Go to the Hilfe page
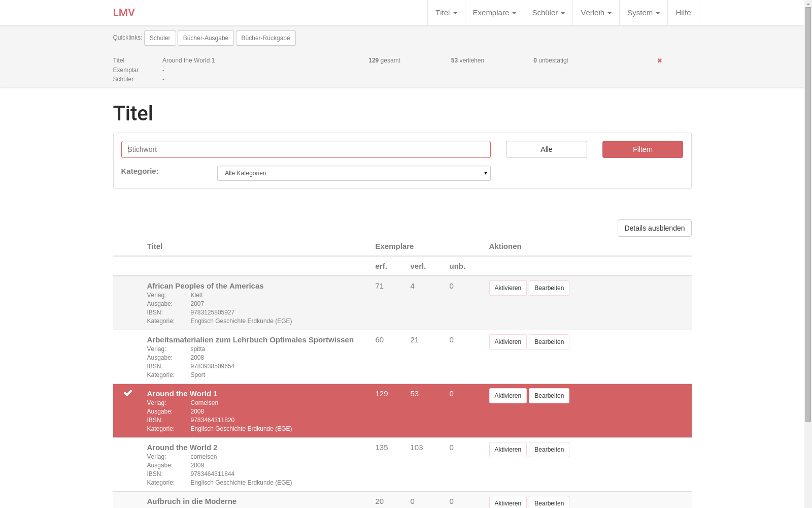Image resolution: width=812 pixels, height=508 pixels. point(683,13)
